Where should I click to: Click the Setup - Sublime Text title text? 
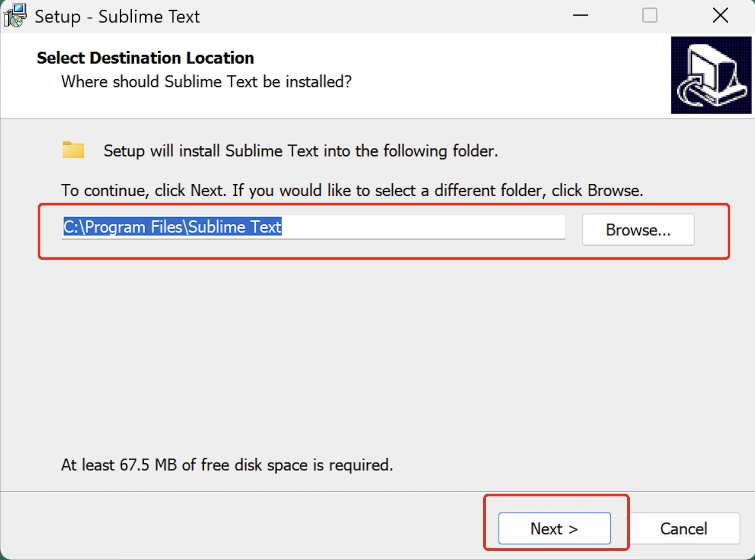coord(117,16)
